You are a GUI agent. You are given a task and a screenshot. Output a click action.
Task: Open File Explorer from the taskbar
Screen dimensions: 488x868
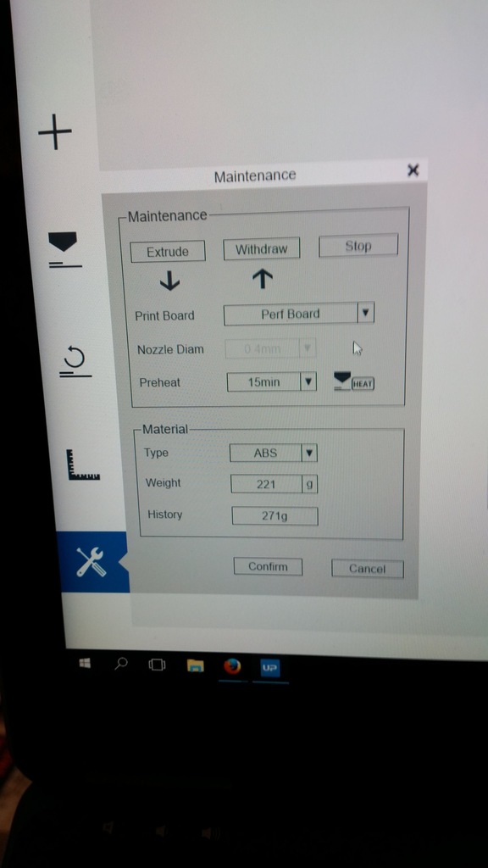click(196, 665)
